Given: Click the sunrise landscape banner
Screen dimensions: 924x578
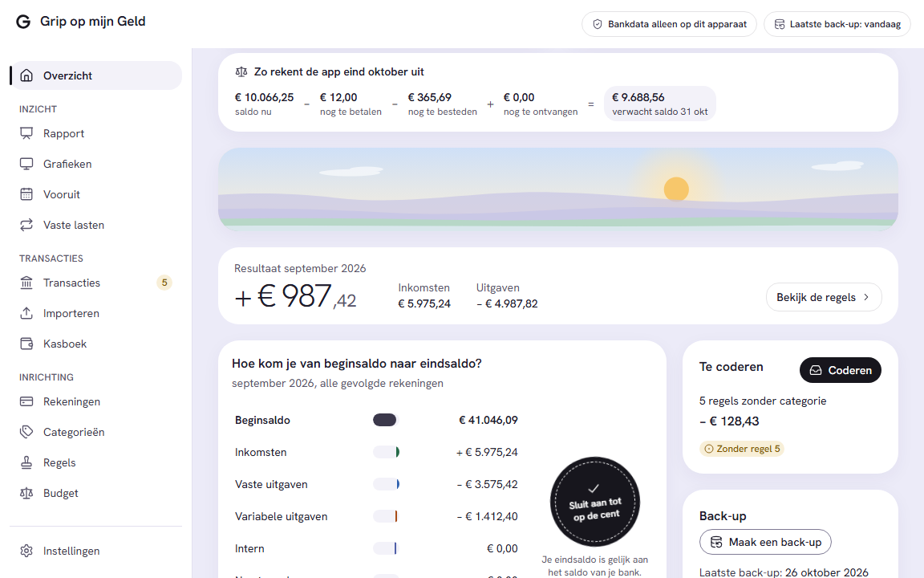Looking at the screenshot, I should click(x=558, y=189).
